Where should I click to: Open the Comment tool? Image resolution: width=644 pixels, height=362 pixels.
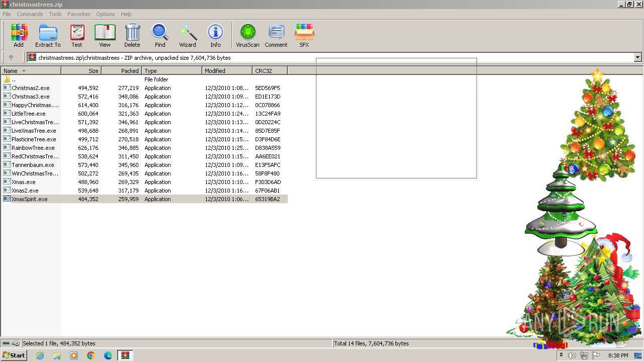click(276, 35)
